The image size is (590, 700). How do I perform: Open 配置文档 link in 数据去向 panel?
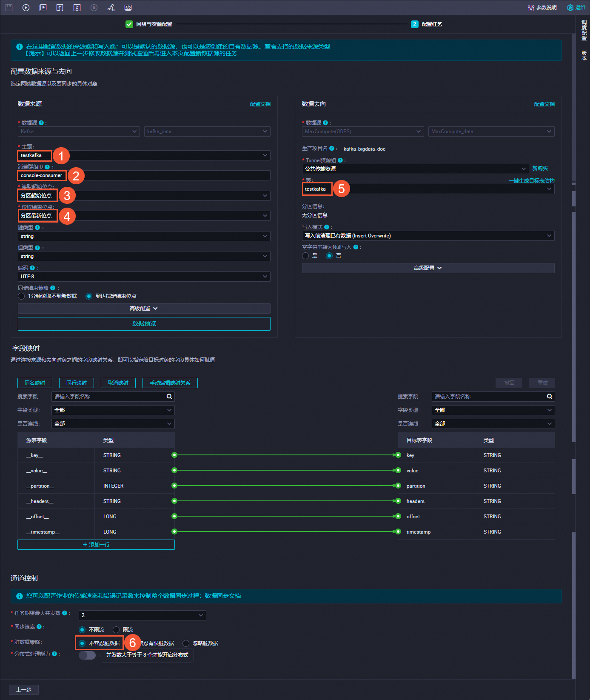point(544,104)
